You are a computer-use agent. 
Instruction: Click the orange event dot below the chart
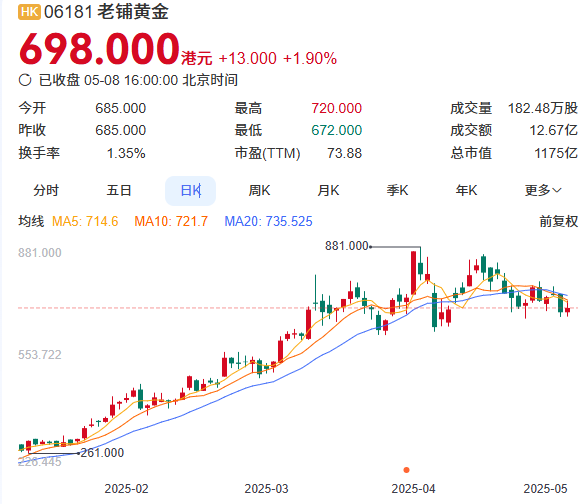(406, 470)
